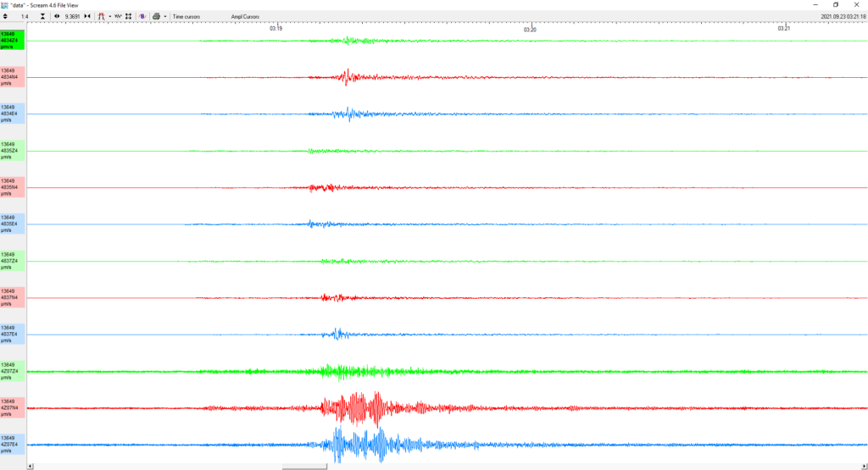Enable Ampl Cursors
The height and width of the screenshot is (470, 868).
click(x=245, y=17)
